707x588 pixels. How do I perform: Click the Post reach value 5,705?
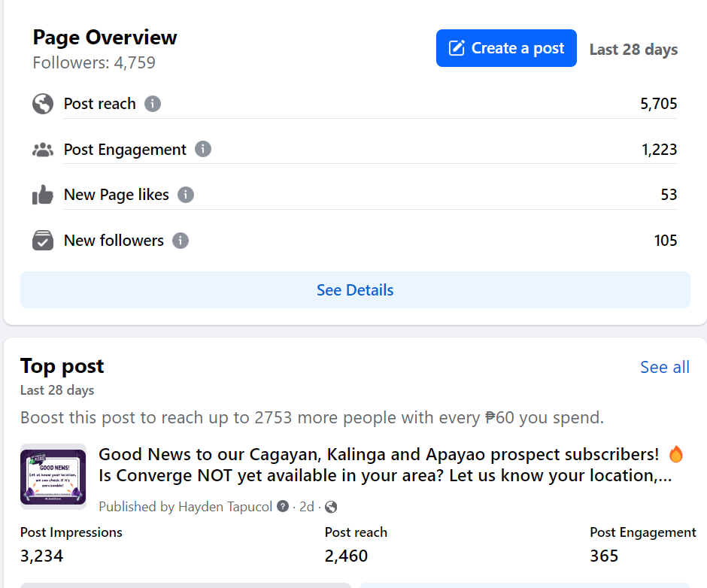click(659, 104)
